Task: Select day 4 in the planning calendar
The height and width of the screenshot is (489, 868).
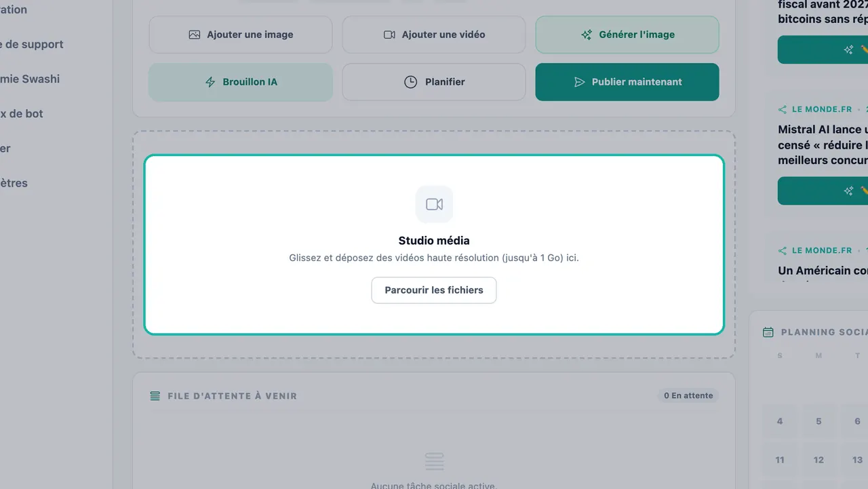Action: 780,422
